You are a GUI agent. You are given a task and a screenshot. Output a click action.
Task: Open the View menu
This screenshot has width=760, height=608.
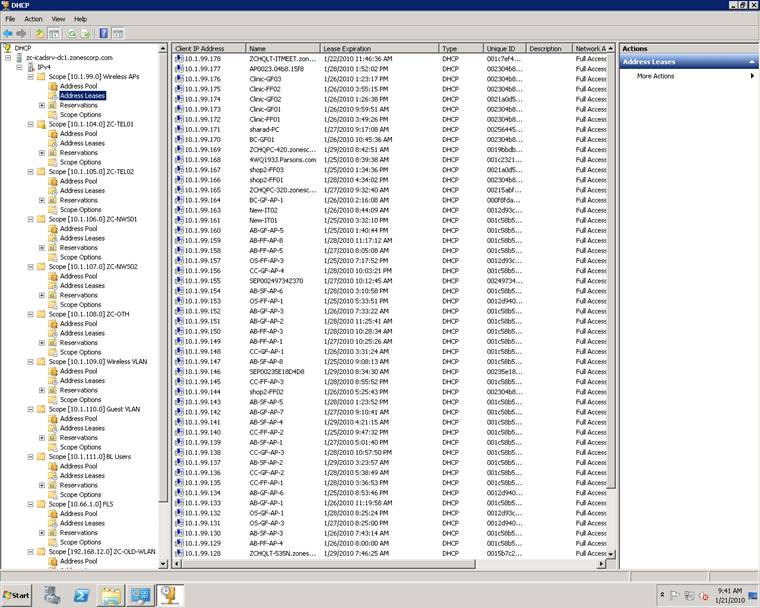click(x=58, y=18)
